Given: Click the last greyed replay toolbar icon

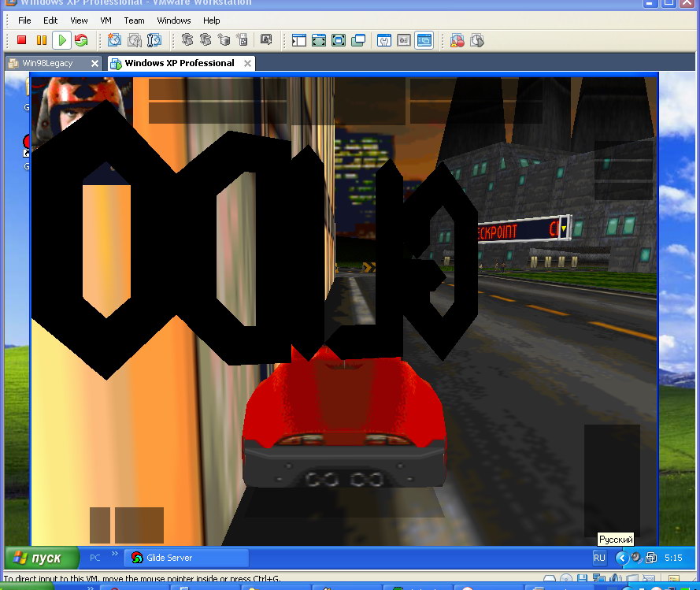Looking at the screenshot, I should click(477, 41).
